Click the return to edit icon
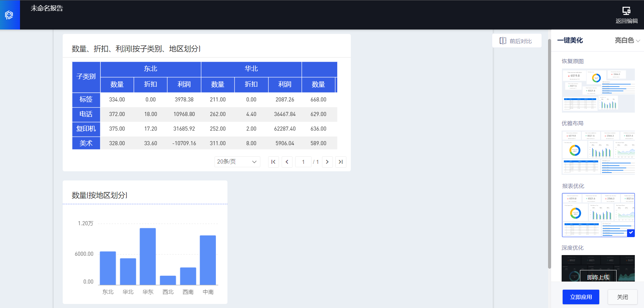The height and width of the screenshot is (308, 644). pos(626,11)
